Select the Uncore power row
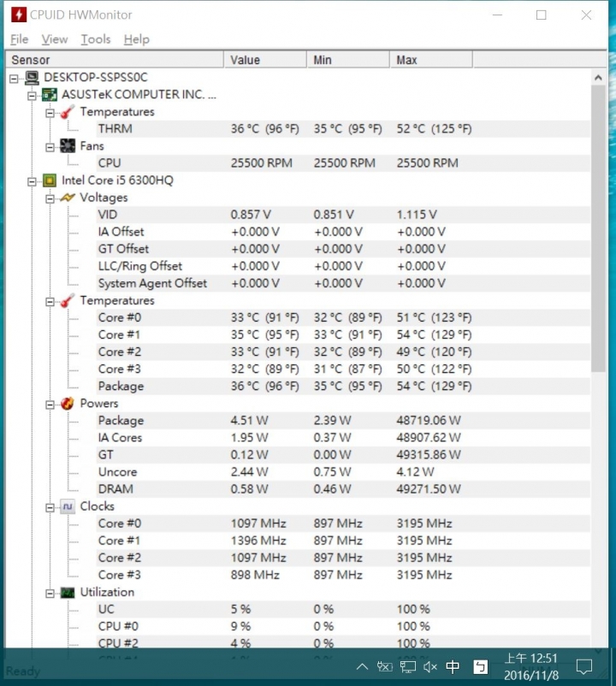Screen dimensions: 616x686 point(342,472)
